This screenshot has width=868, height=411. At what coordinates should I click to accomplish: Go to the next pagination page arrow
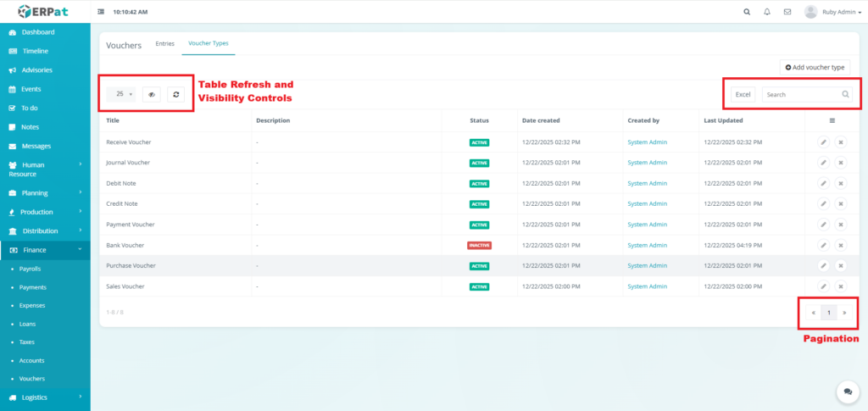tap(844, 313)
